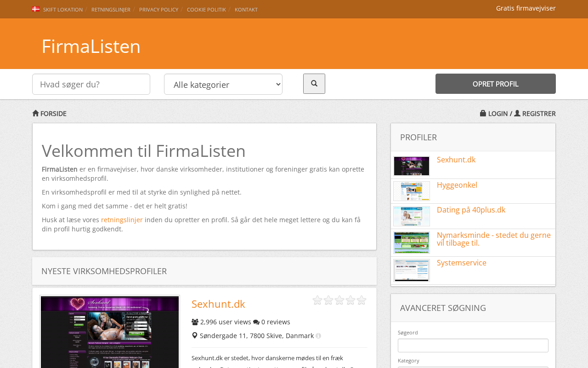
Task: Rate Sexhunt.dk three stars
Action: pos(339,300)
